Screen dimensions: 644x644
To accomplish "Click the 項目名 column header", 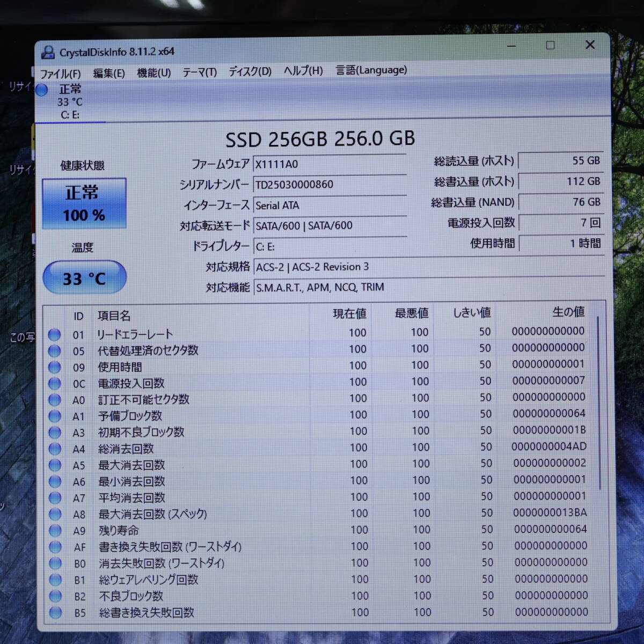I will [x=114, y=316].
